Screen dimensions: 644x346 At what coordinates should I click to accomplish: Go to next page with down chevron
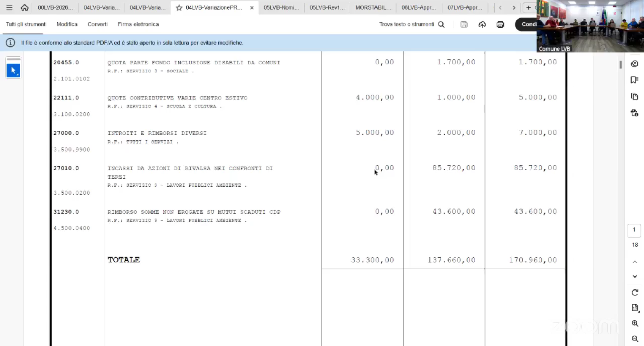pos(635,276)
